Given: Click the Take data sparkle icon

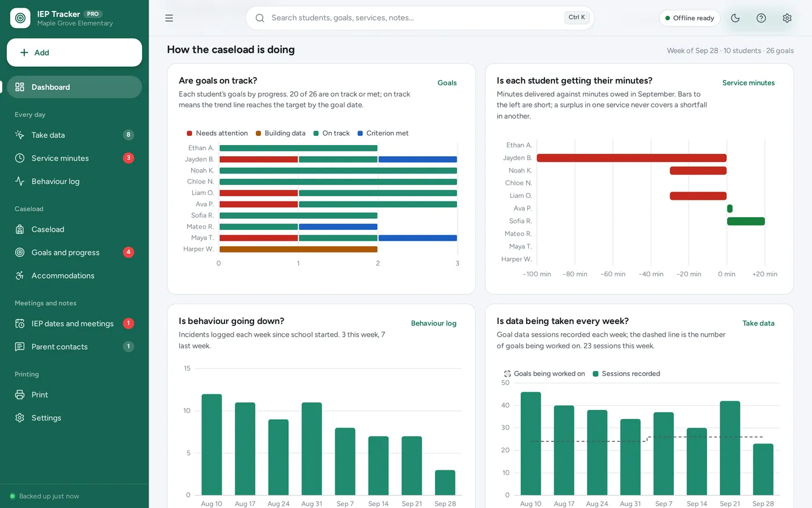Looking at the screenshot, I should coord(20,135).
